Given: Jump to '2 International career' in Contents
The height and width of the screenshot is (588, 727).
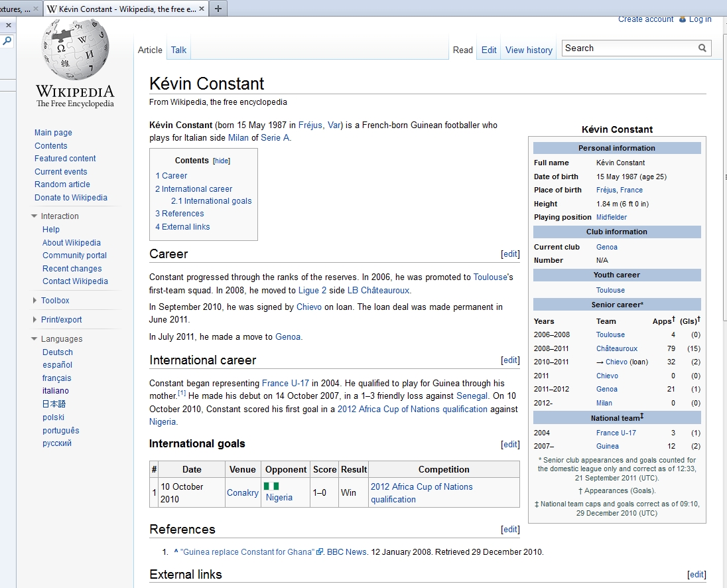Looking at the screenshot, I should (x=194, y=189).
